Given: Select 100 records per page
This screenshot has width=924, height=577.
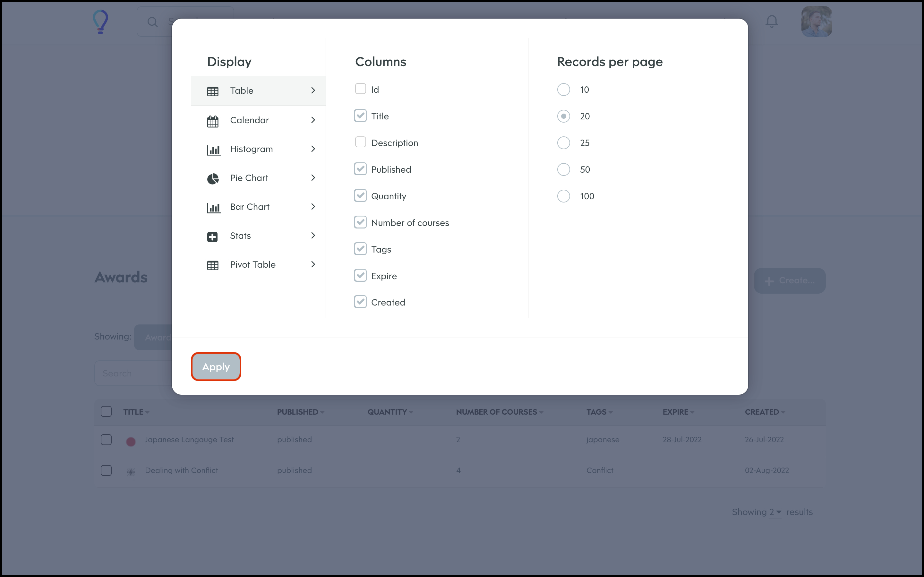Looking at the screenshot, I should [563, 196].
